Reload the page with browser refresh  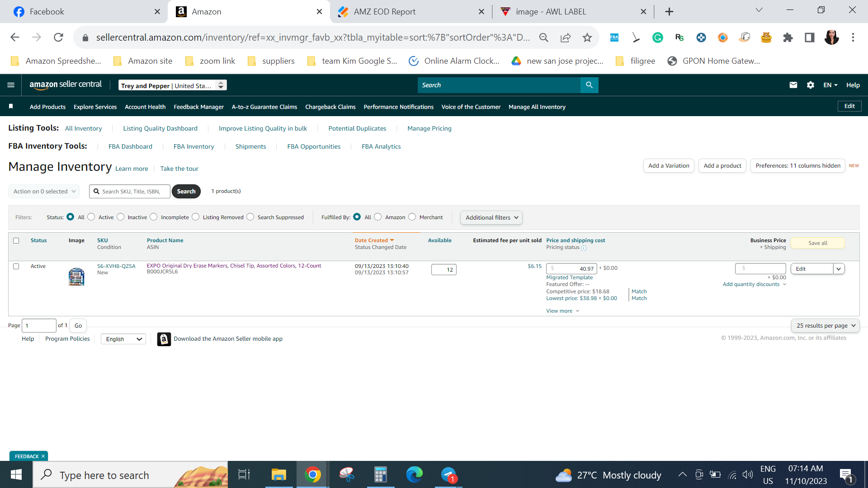[58, 38]
